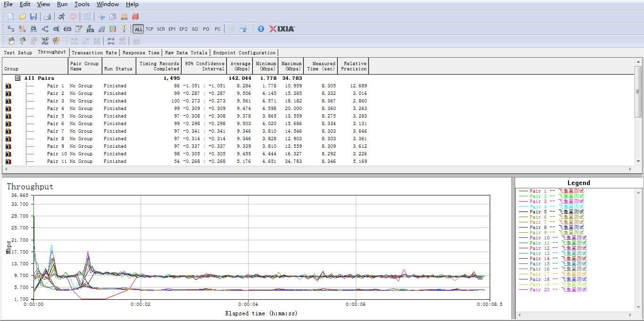Image resolution: width=644 pixels, height=321 pixels.
Task: Click the blue export icon beside PC filter
Action: (x=243, y=29)
